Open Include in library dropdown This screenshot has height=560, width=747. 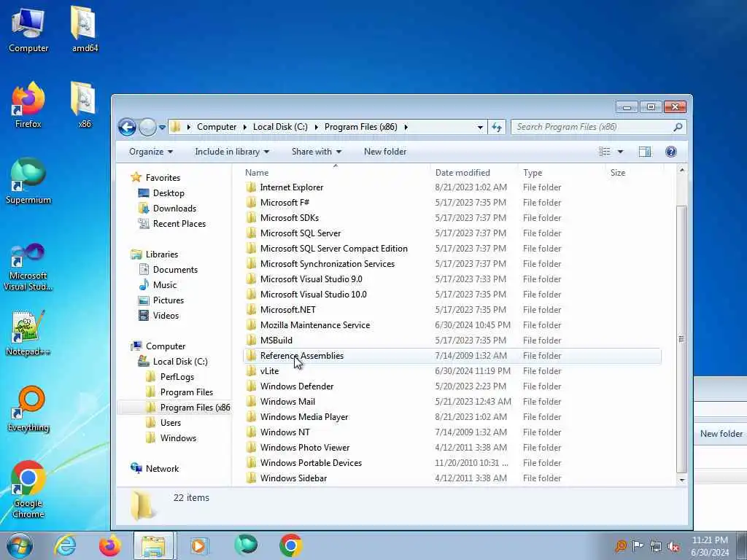(x=232, y=152)
